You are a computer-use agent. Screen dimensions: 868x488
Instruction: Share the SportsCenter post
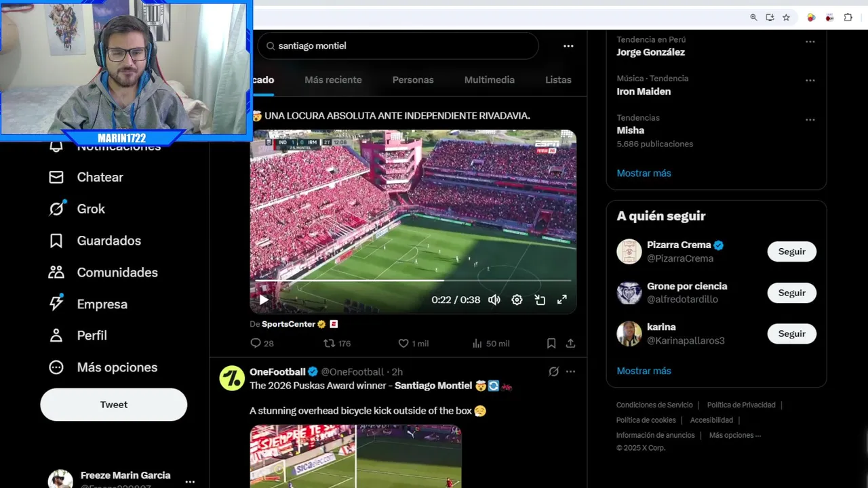pyautogui.click(x=571, y=344)
